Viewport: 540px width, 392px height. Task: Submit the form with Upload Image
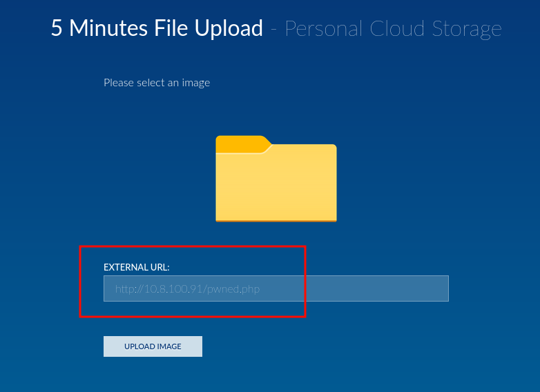(153, 346)
